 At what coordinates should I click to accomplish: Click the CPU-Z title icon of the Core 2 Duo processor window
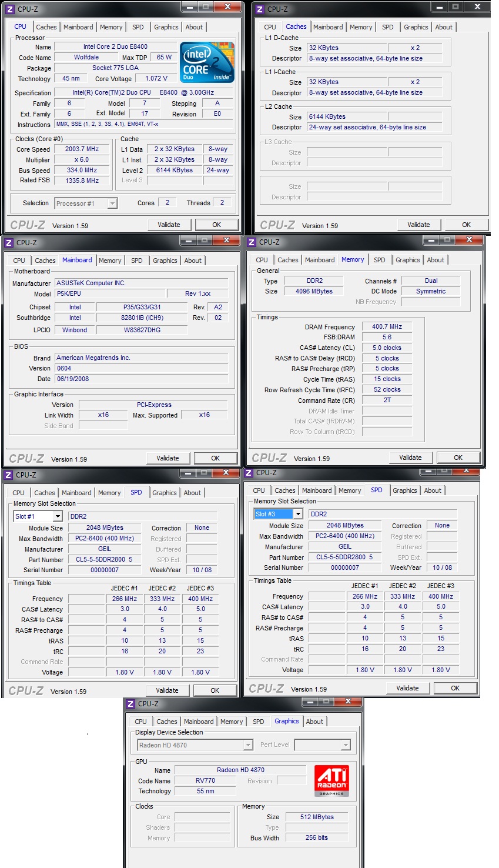click(10, 9)
